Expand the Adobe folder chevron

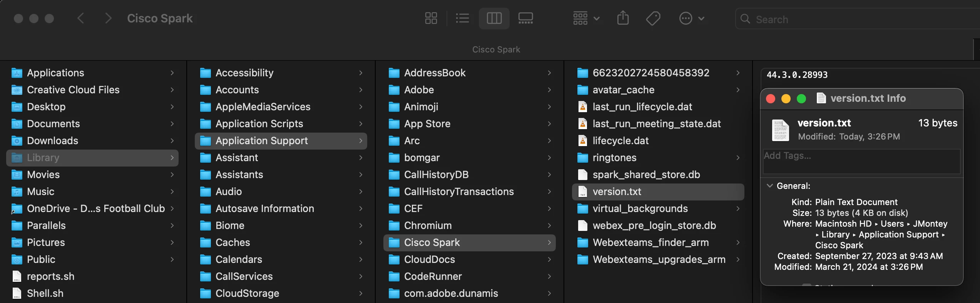[x=549, y=90]
